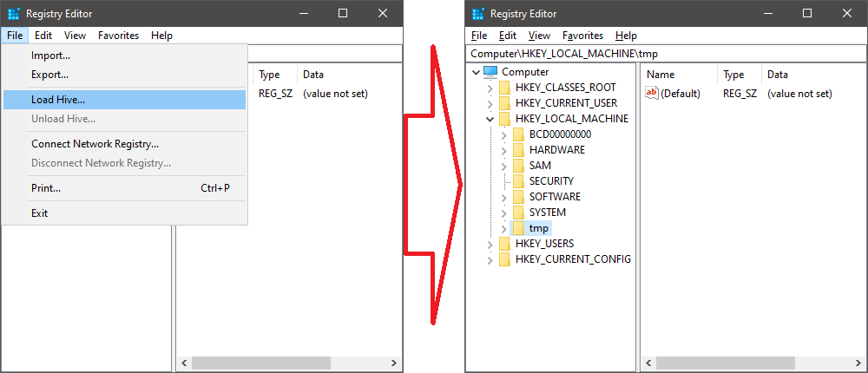
Task: Click right window Registry Editor title icon
Action: tap(478, 14)
